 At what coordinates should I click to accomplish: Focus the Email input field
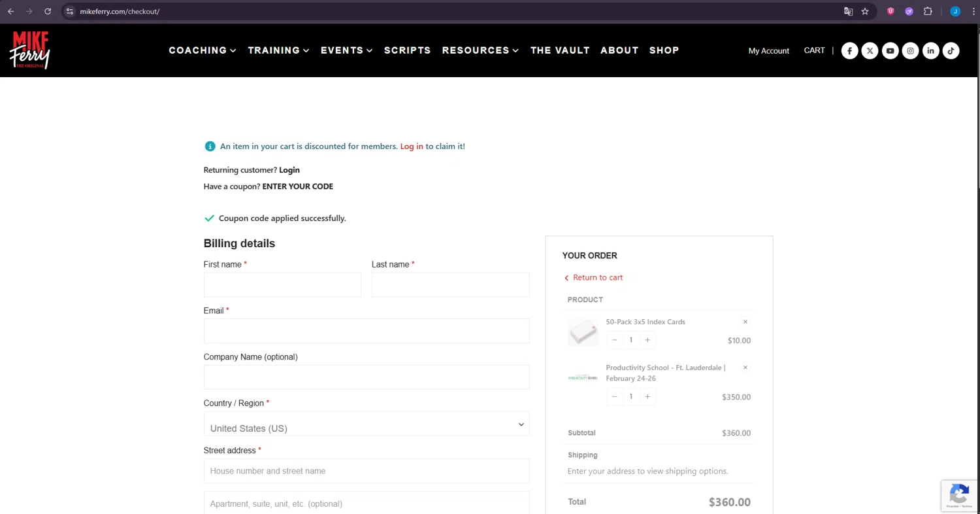click(367, 331)
